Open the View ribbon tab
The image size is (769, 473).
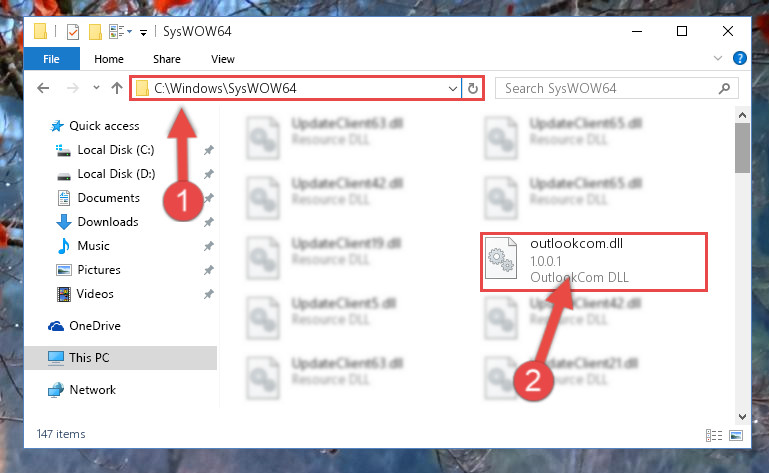223,59
